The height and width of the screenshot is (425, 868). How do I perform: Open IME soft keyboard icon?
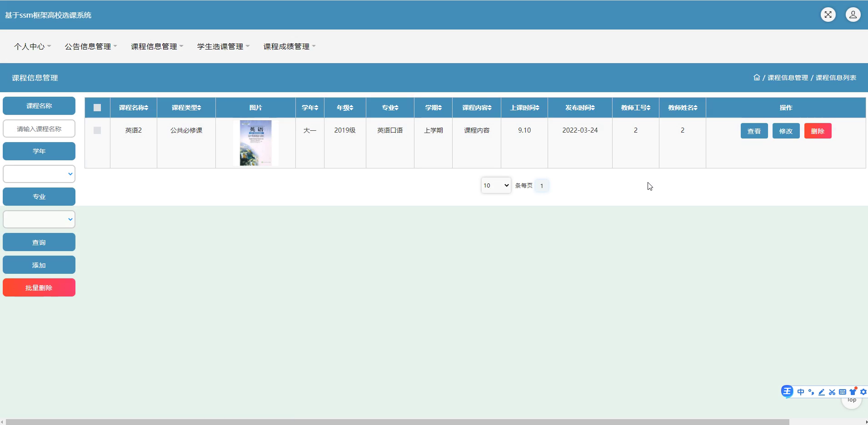pos(843,392)
